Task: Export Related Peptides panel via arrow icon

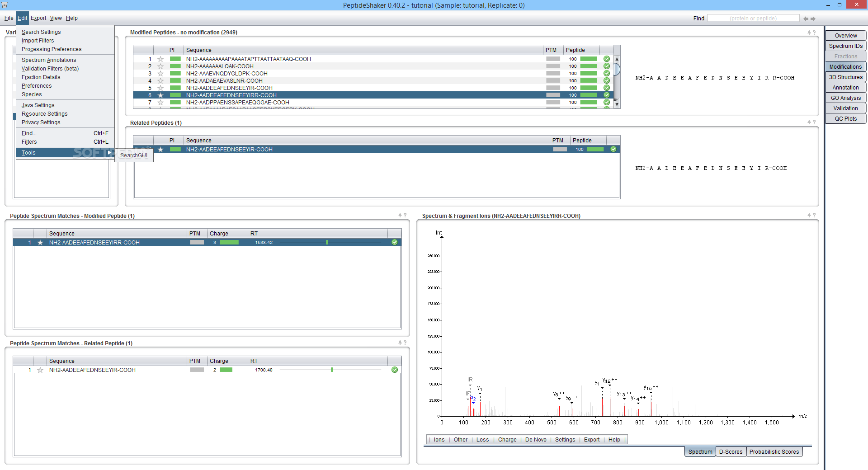Action: [x=809, y=122]
